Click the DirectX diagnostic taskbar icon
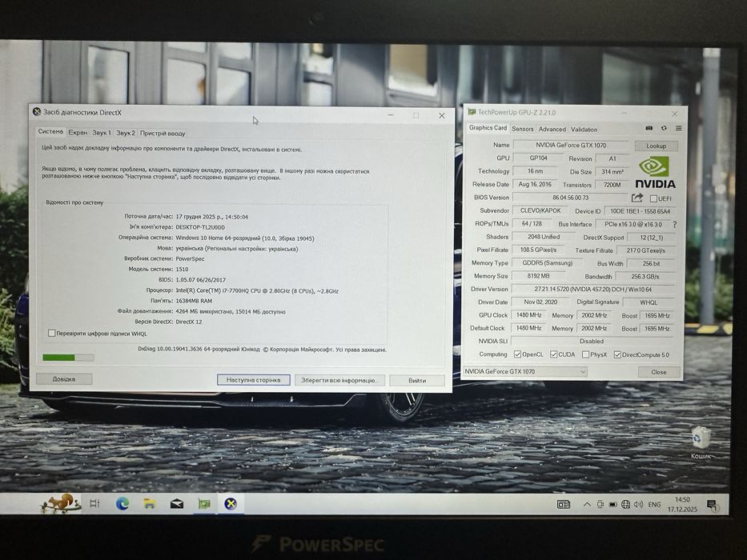 click(x=231, y=503)
